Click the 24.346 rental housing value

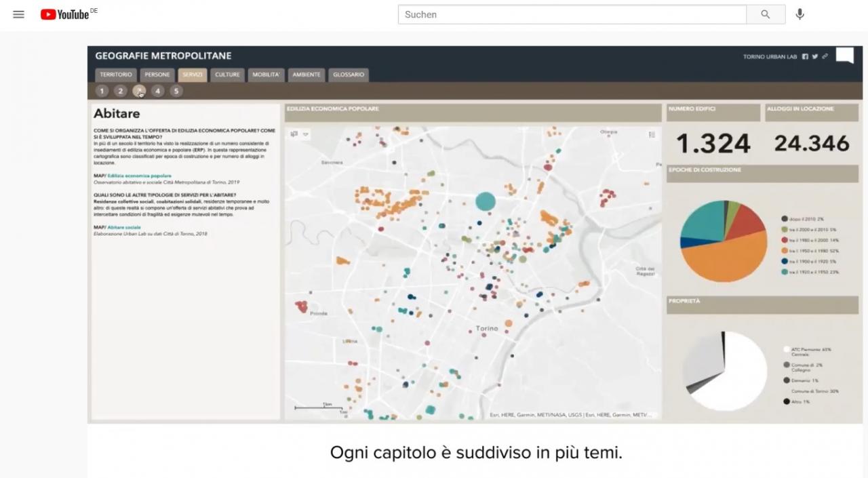pyautogui.click(x=812, y=143)
